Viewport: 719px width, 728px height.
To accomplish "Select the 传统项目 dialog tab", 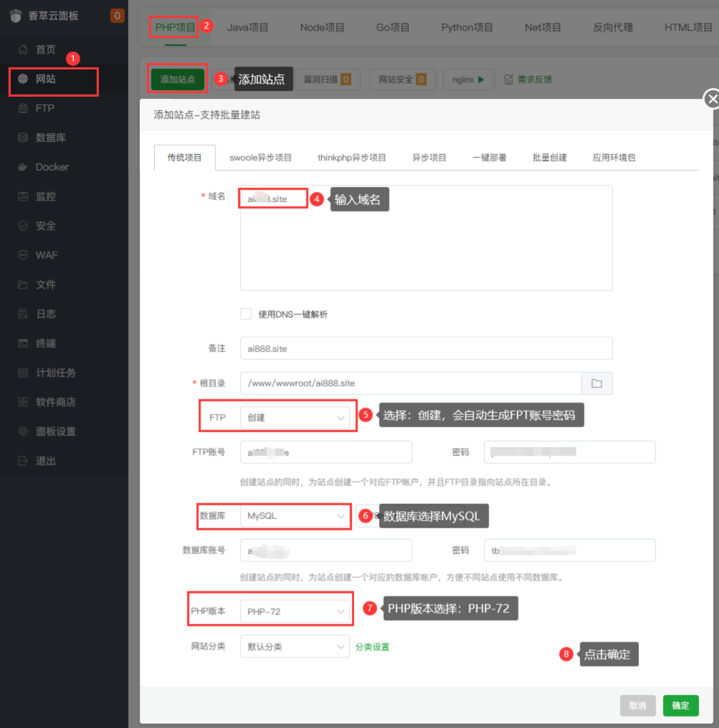I will coord(184,158).
